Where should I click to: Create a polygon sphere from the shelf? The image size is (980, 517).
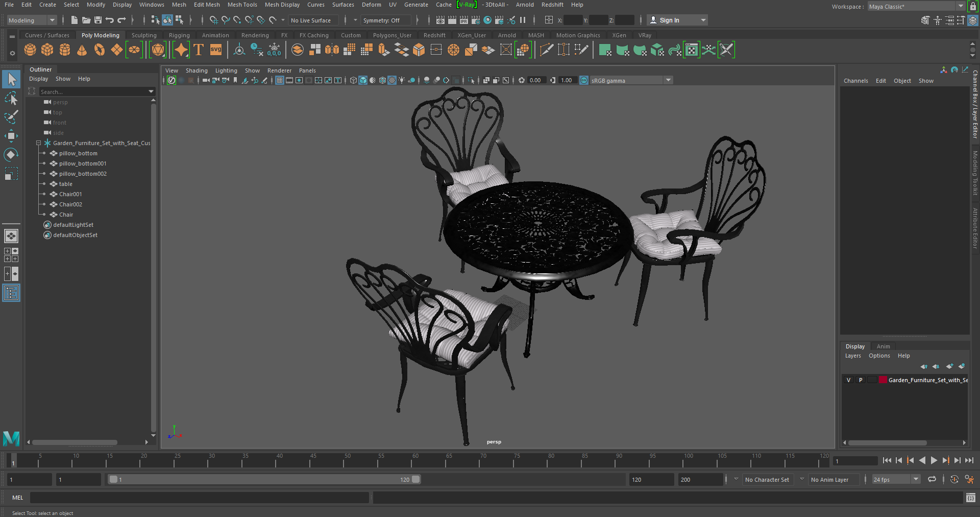(30, 50)
